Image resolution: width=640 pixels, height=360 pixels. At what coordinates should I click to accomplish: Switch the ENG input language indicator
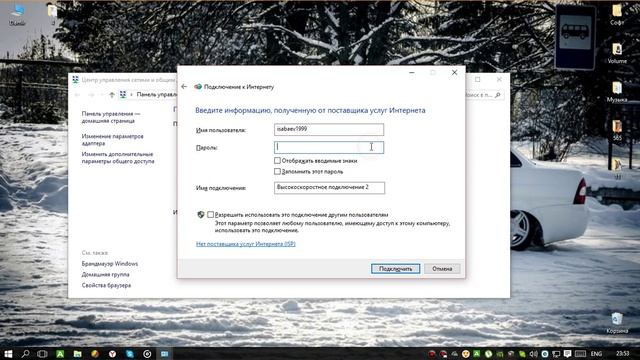[x=596, y=353]
